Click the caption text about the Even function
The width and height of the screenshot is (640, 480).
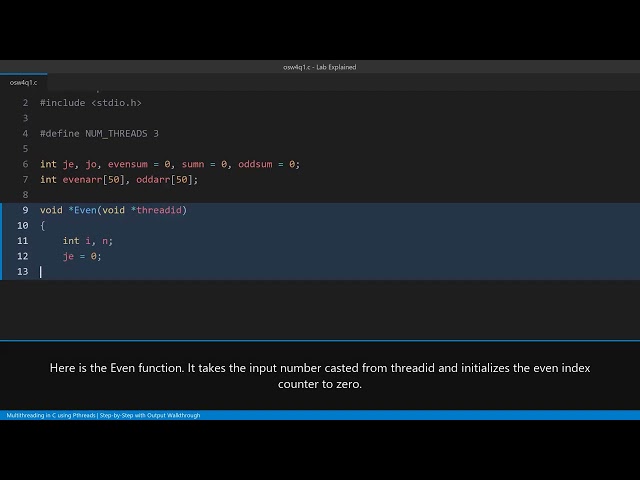pyautogui.click(x=320, y=376)
